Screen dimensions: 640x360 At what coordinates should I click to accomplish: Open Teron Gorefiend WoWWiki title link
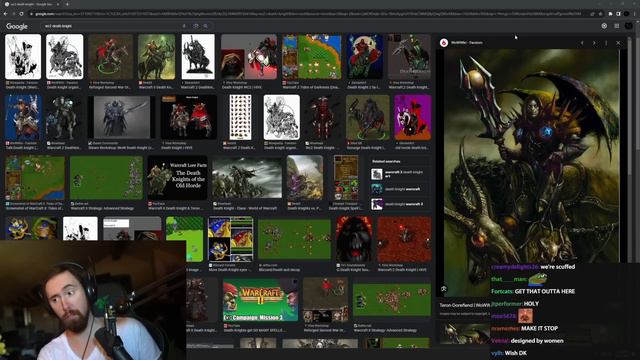pyautogui.click(x=465, y=305)
